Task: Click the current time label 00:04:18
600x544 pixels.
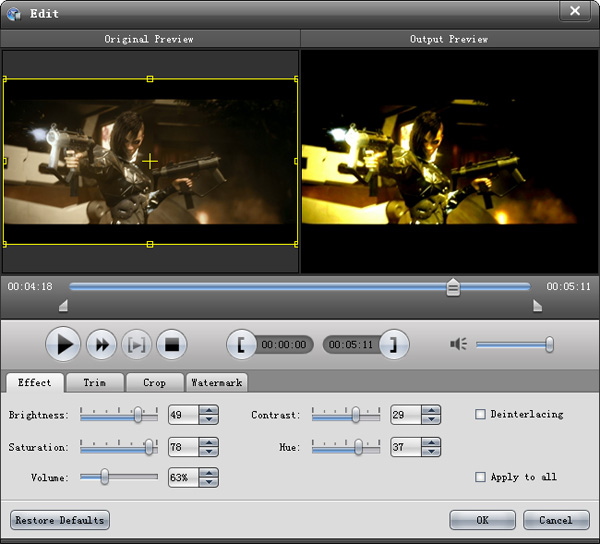Action: [30, 287]
